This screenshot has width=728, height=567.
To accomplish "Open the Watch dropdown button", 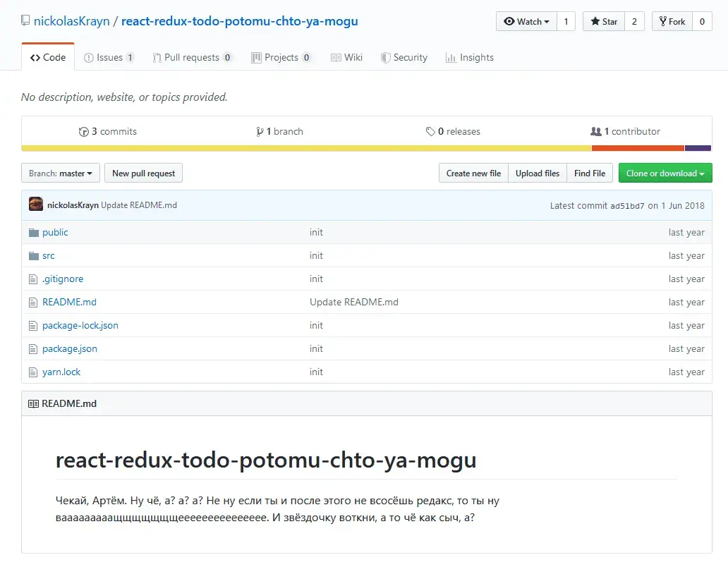I will tap(526, 21).
